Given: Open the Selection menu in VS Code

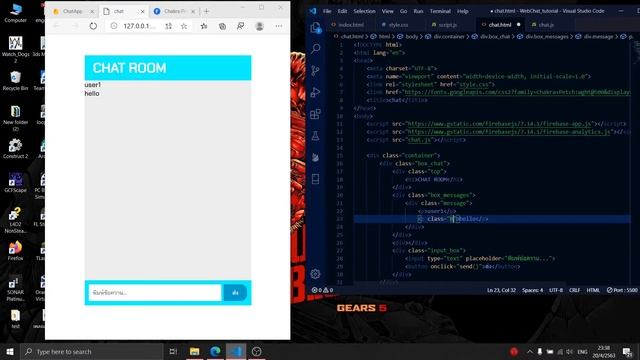Looking at the screenshot, I should 364,11.
